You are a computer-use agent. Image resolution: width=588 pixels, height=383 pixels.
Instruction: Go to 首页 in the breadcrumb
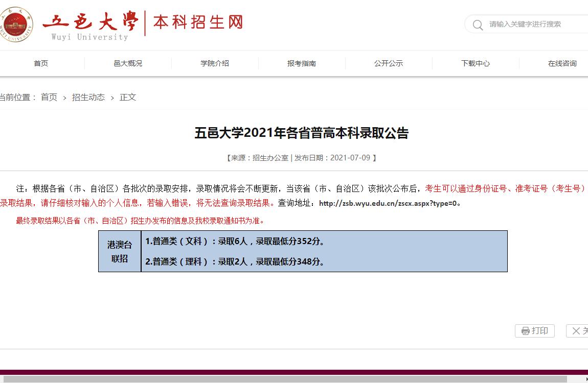49,98
